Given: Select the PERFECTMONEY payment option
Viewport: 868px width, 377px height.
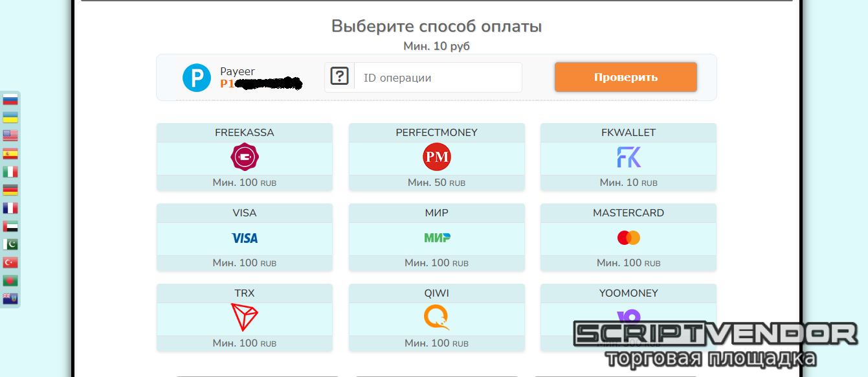Looking at the screenshot, I should (437, 157).
